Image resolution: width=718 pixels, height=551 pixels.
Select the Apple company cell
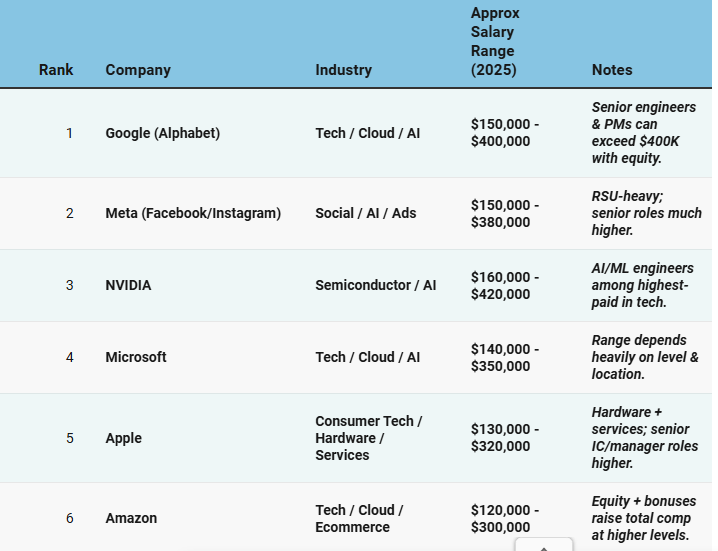coord(124,438)
